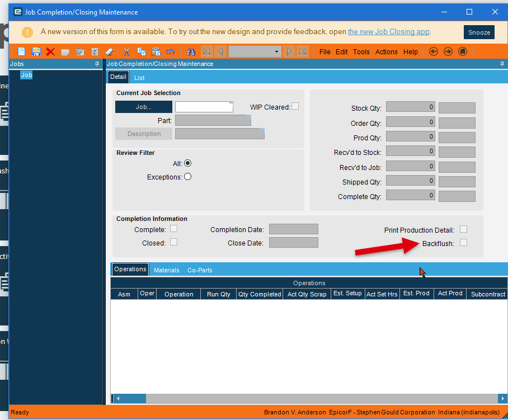This screenshot has height=420, width=508.
Task: Go to next record navigation icon
Action: click(x=289, y=52)
